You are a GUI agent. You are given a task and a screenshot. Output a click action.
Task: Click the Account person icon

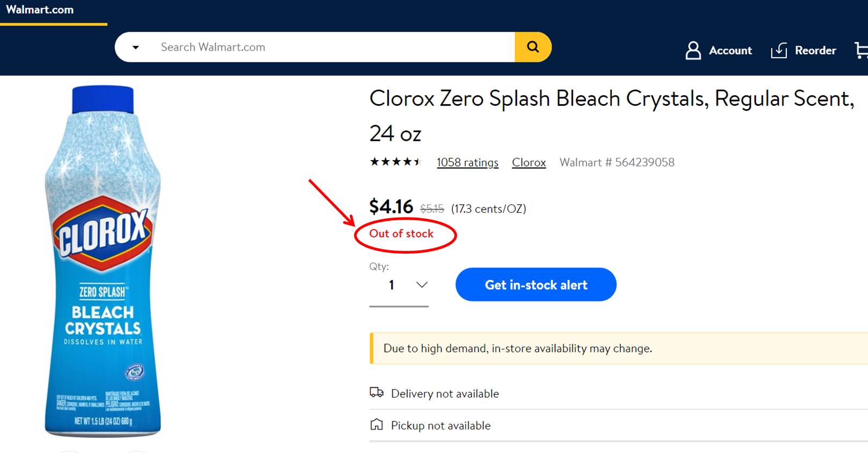tap(693, 51)
